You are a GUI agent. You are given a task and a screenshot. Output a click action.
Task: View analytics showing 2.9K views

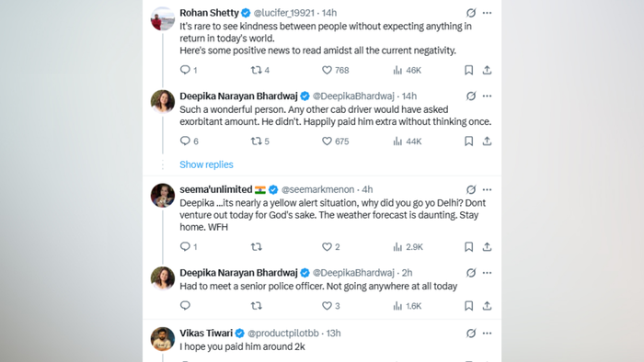(x=408, y=247)
